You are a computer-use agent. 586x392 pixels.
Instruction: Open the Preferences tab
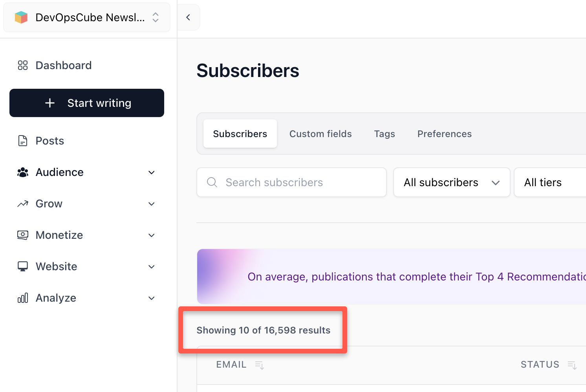pyautogui.click(x=444, y=134)
